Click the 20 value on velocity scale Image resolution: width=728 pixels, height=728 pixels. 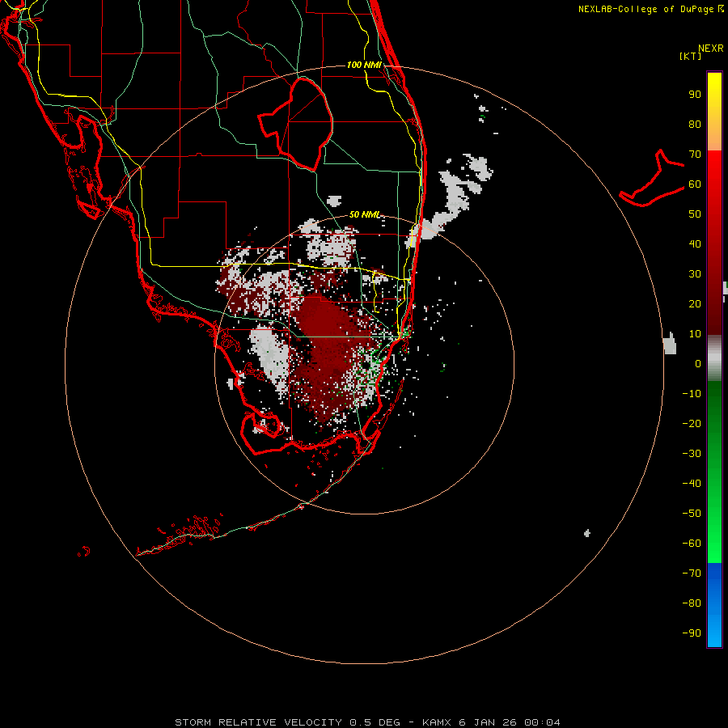point(695,304)
